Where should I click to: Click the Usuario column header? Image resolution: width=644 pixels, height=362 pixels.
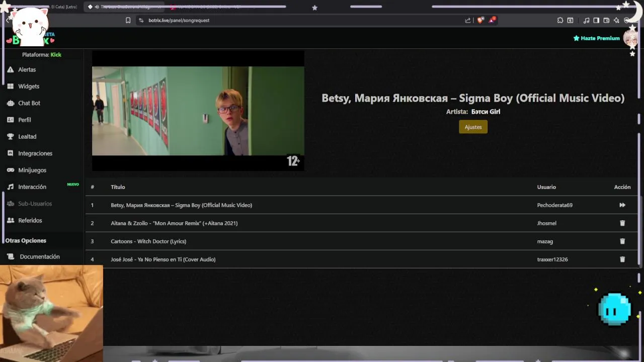point(546,187)
